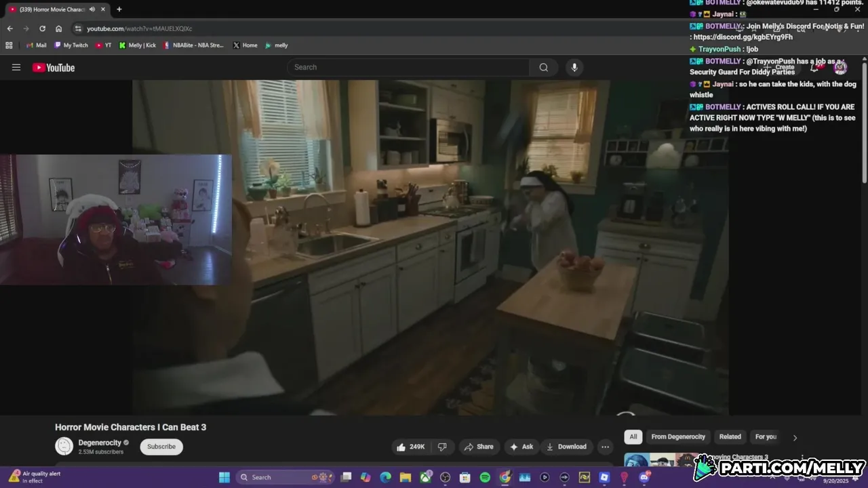Viewport: 868px width, 488px height.
Task: Open Air quality alert widget
Action: [35, 477]
